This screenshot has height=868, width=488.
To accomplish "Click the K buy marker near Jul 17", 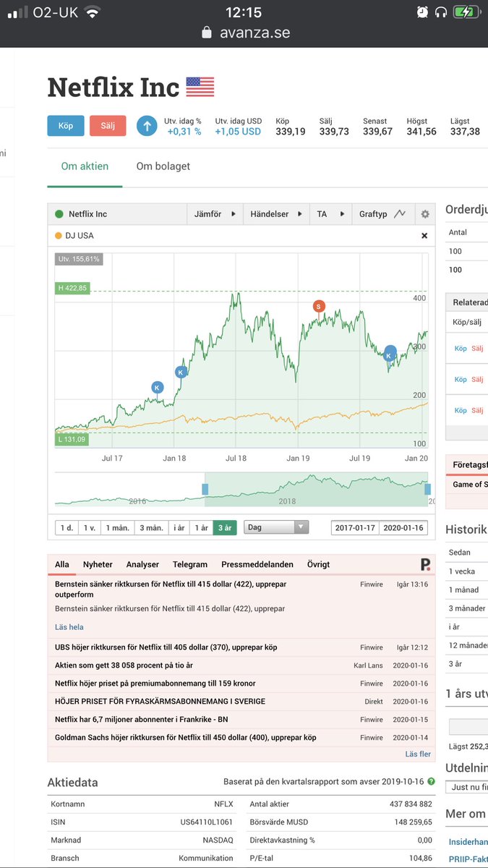I will point(157,388).
